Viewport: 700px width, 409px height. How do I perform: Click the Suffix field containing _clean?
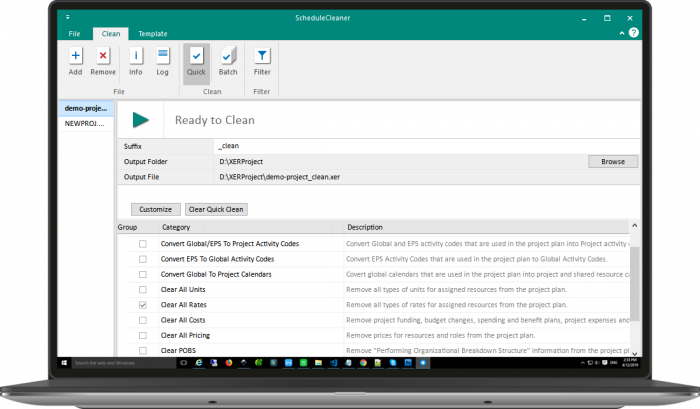[x=426, y=146]
